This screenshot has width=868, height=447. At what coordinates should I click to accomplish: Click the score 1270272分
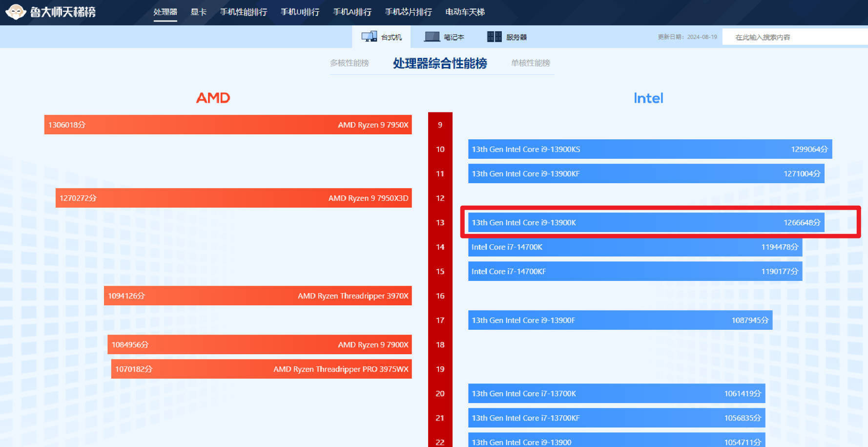pos(78,198)
